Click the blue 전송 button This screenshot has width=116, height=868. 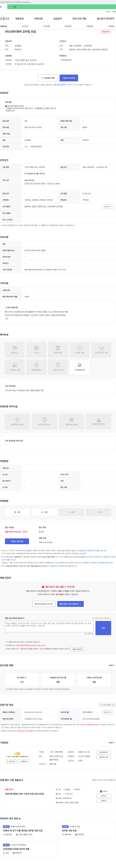point(103,628)
